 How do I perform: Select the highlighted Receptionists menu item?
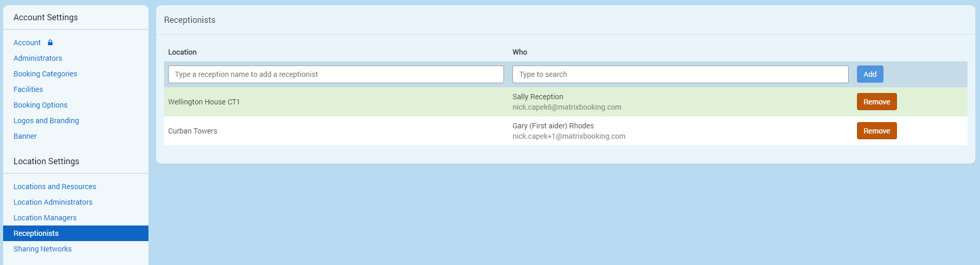36,233
